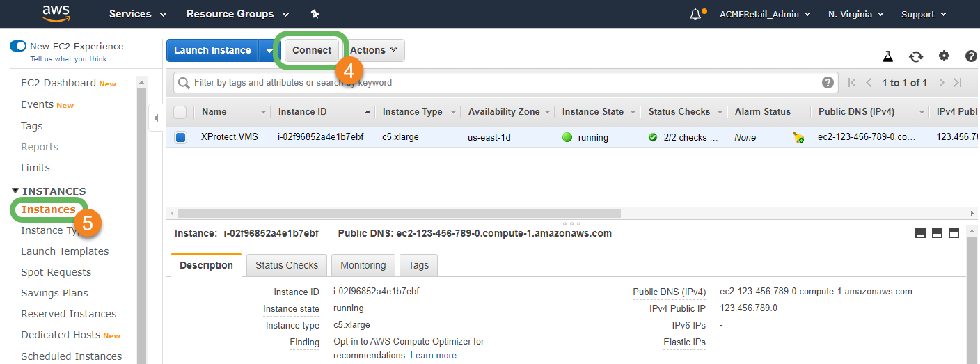Open the notifications bell icon
Viewport: 980px width, 364px height.
pos(695,14)
